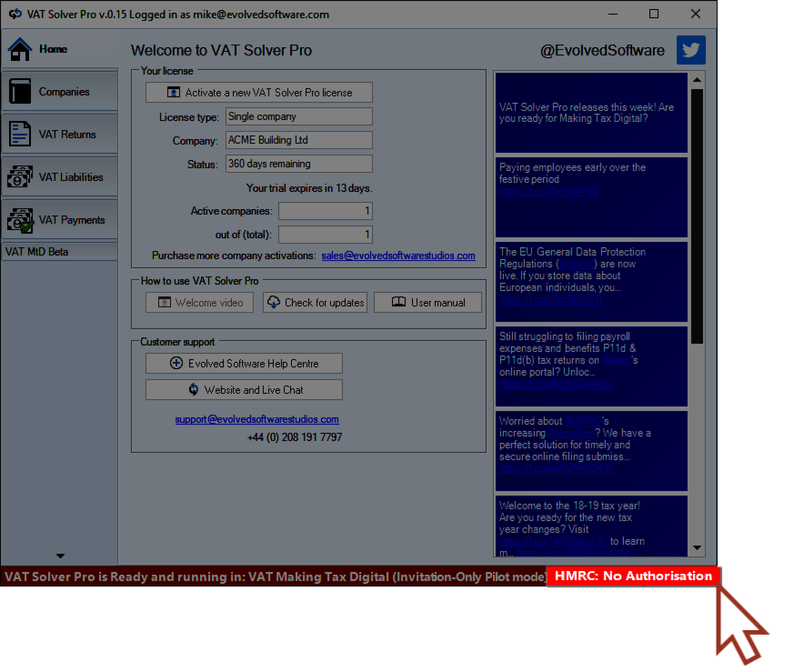Check for updates
804x672 pixels.
click(315, 302)
